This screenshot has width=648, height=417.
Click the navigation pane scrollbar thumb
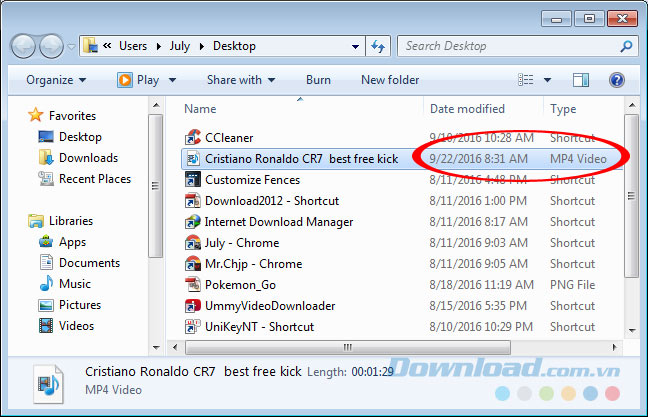tap(156, 186)
